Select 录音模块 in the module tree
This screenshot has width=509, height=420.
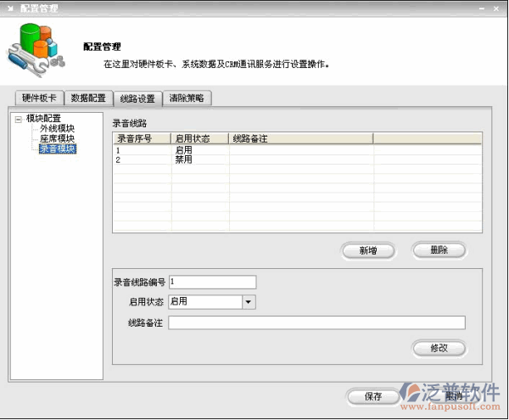(x=57, y=148)
